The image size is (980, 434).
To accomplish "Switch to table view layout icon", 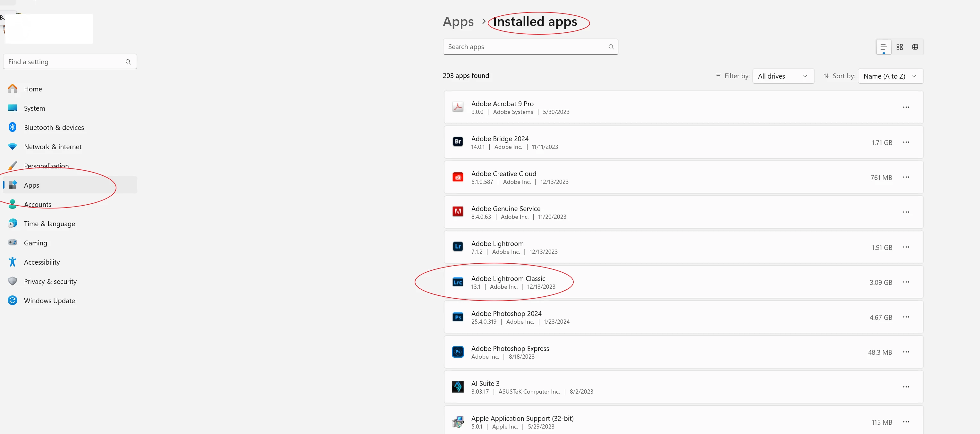I will (915, 47).
